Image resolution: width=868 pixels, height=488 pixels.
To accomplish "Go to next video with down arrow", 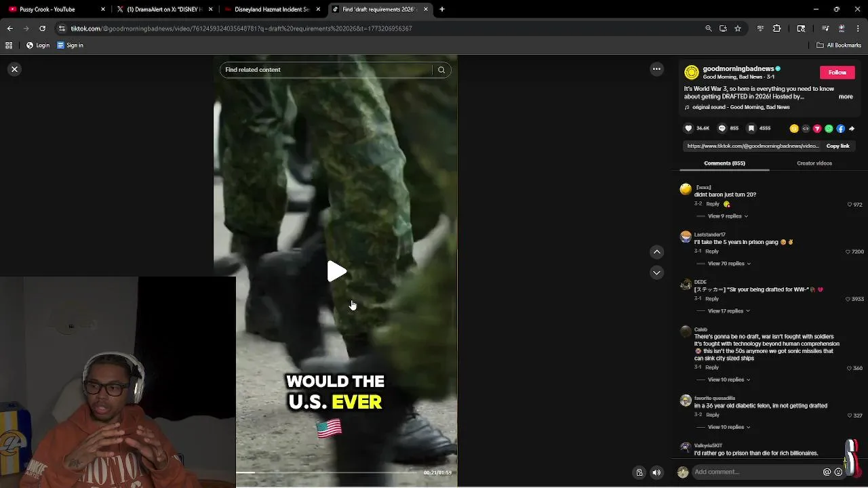I will [656, 272].
